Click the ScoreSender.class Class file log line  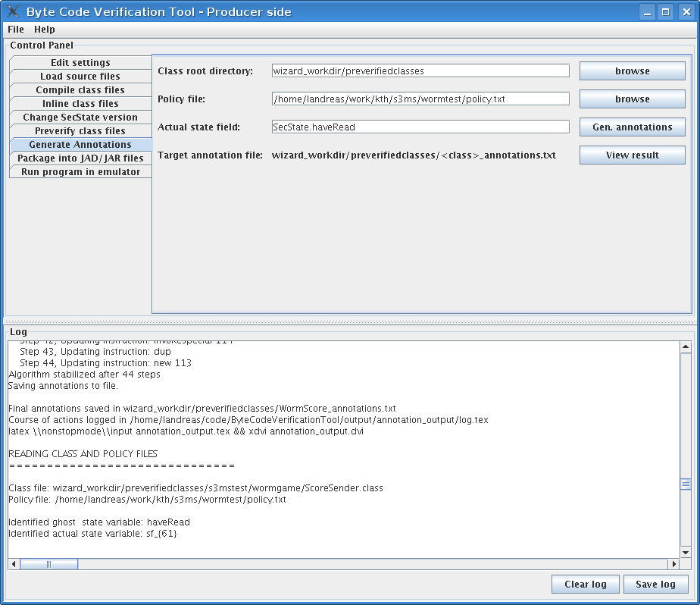tap(196, 488)
